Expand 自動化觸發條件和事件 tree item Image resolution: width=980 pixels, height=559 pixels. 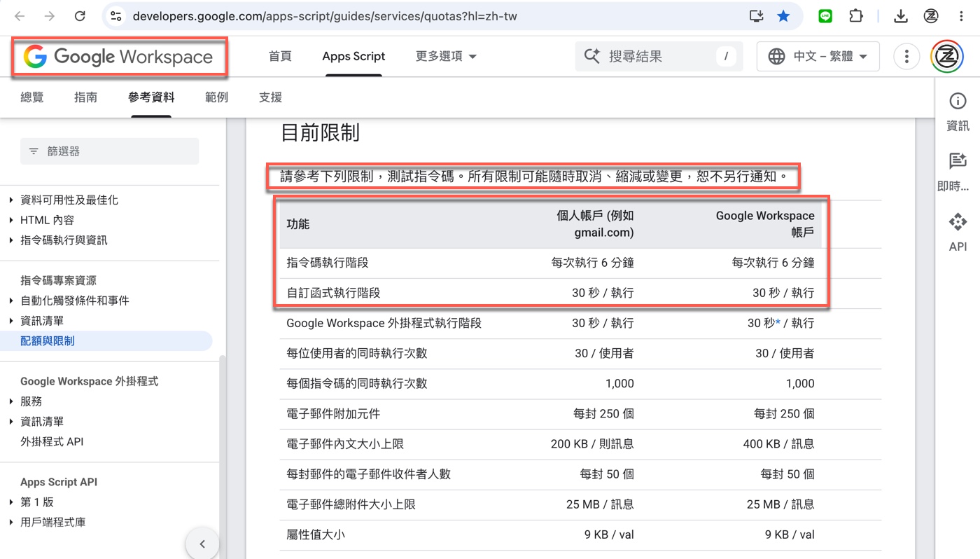point(11,301)
